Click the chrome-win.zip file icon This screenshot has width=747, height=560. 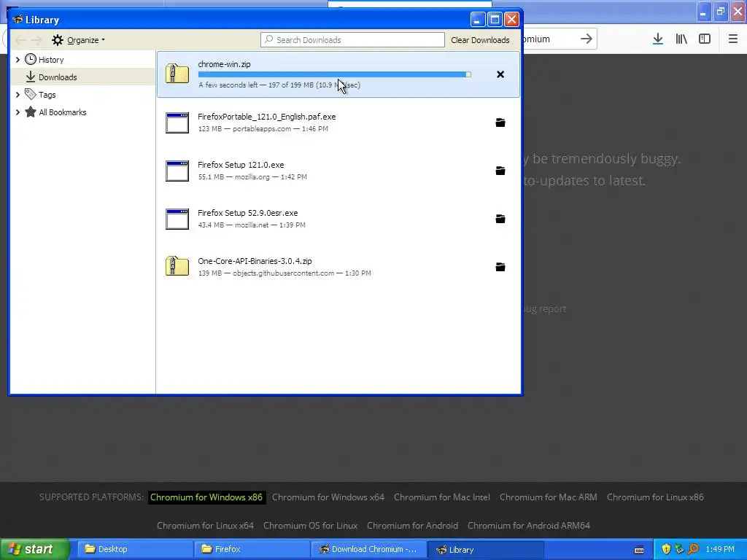point(177,74)
